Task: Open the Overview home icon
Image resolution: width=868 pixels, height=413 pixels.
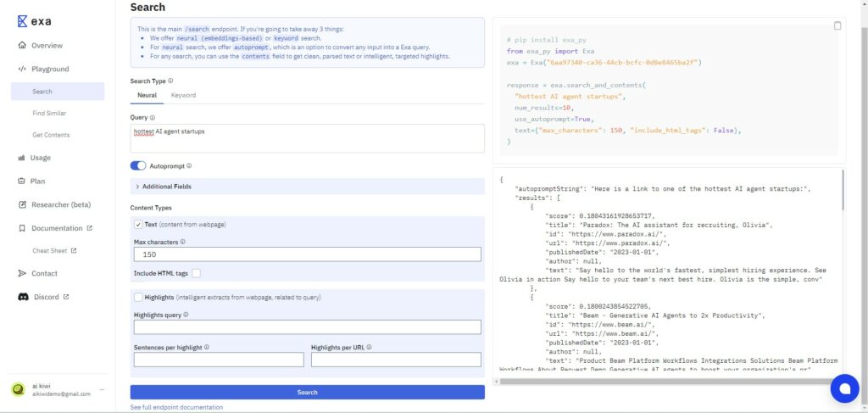Action: click(x=21, y=46)
